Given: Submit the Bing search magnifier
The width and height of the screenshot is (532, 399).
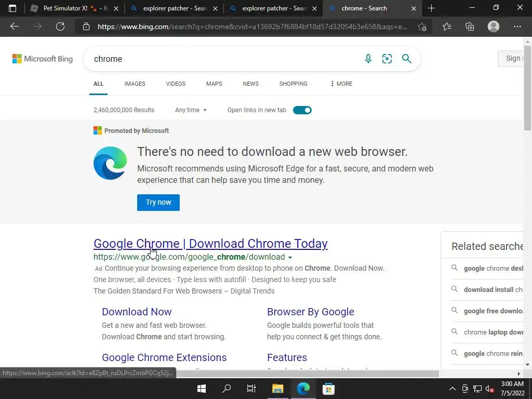Looking at the screenshot, I should click(x=406, y=59).
